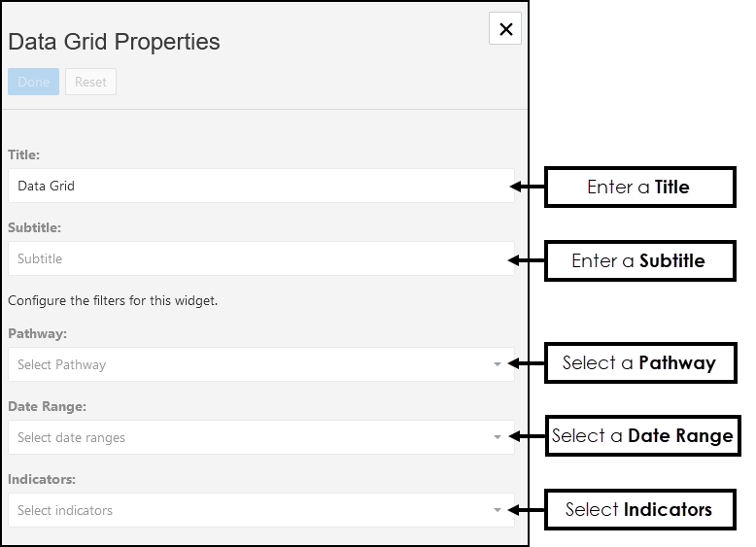Click the Done button

pos(33,82)
